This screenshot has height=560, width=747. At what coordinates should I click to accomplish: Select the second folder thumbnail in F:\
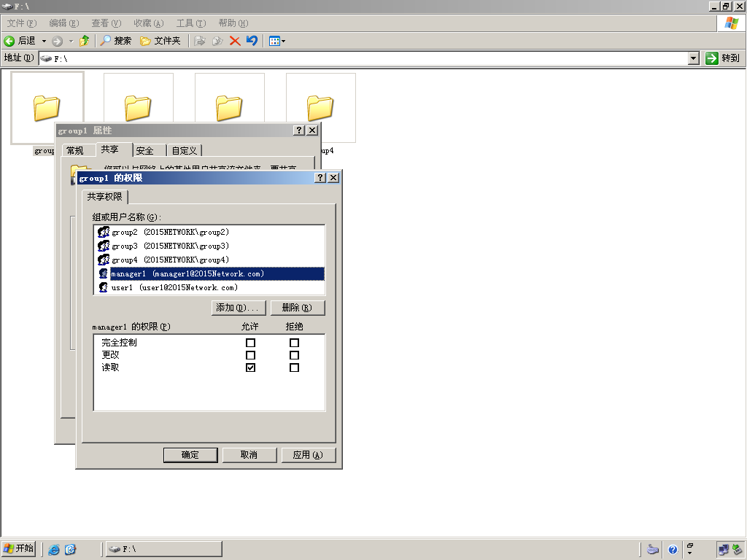click(x=138, y=98)
